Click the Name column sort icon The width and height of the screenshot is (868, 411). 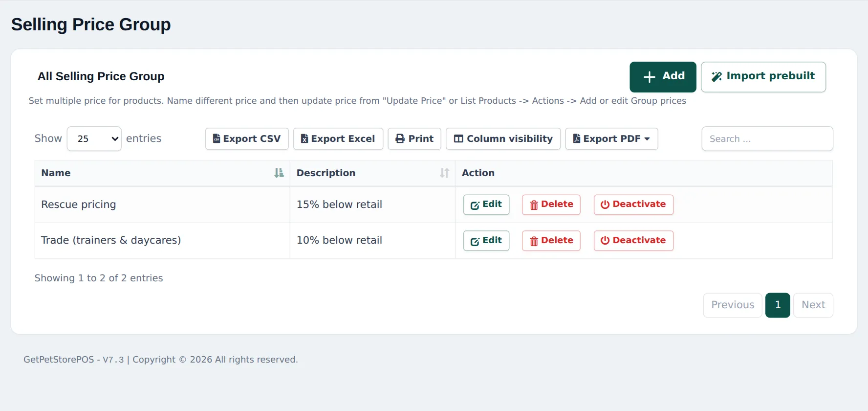pos(279,173)
